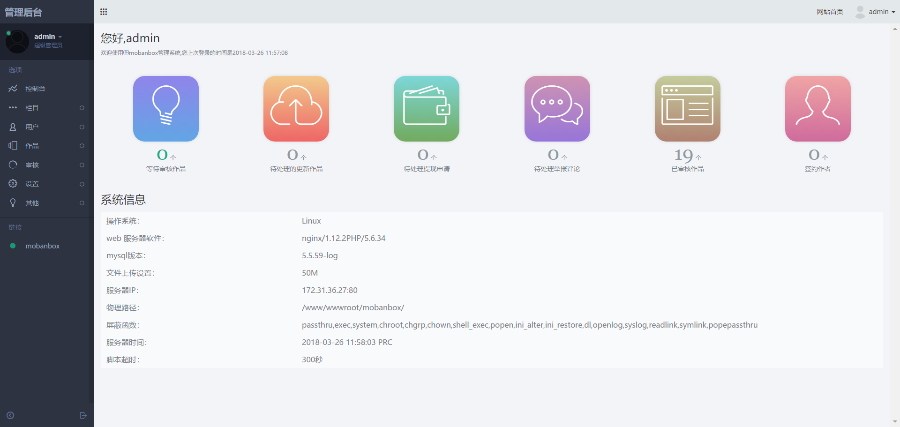The height and width of the screenshot is (427, 900).
Task: Click the gear 设置 settings icon in sidebar
Action: (13, 184)
